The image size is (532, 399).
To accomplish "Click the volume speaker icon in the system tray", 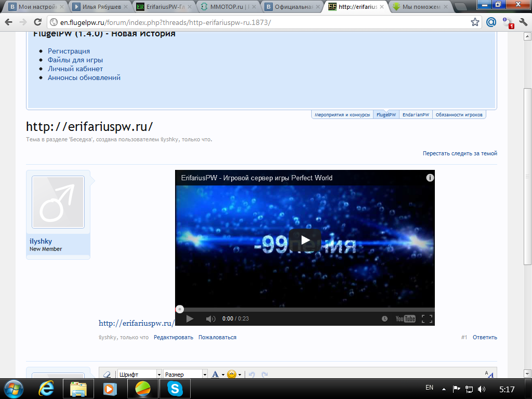I will [x=481, y=389].
